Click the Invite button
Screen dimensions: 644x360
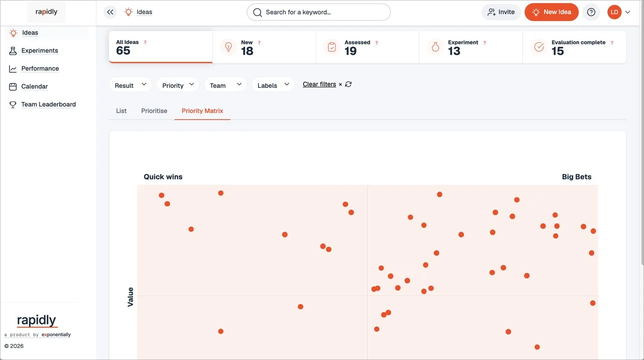coord(501,12)
